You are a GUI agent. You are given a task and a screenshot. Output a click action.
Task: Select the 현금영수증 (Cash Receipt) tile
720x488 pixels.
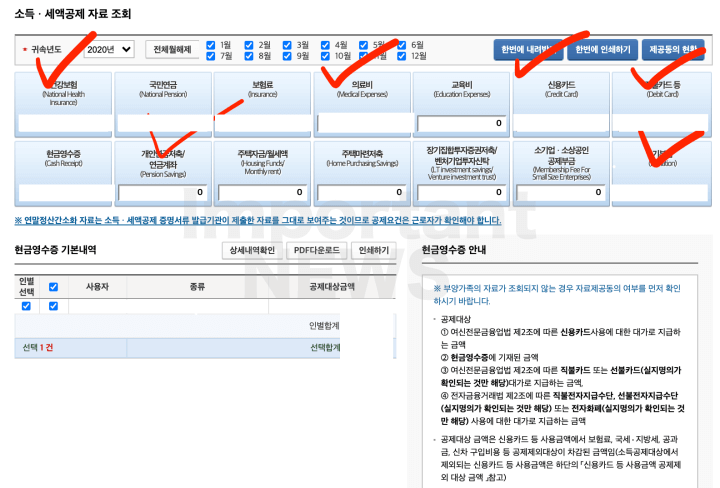click(63, 174)
